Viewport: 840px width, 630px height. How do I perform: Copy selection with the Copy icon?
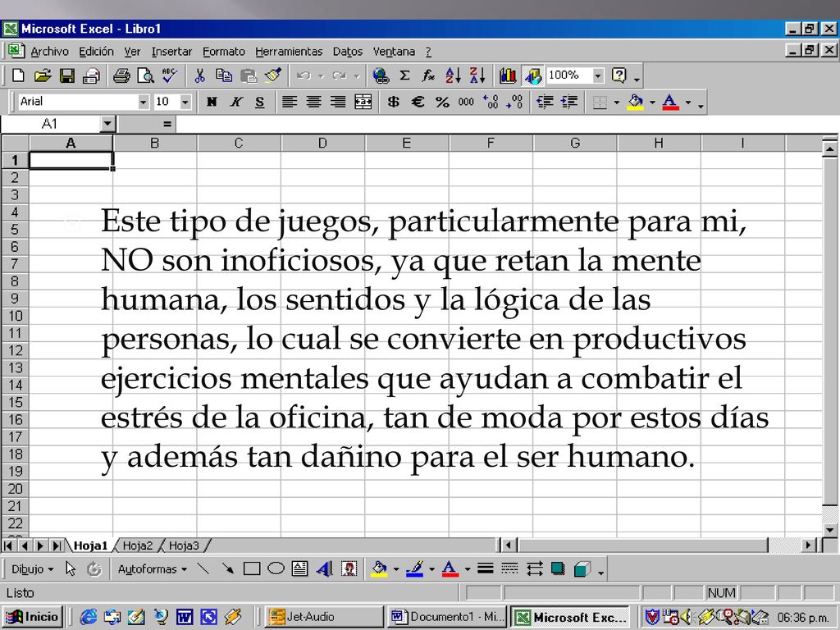pos(223,75)
